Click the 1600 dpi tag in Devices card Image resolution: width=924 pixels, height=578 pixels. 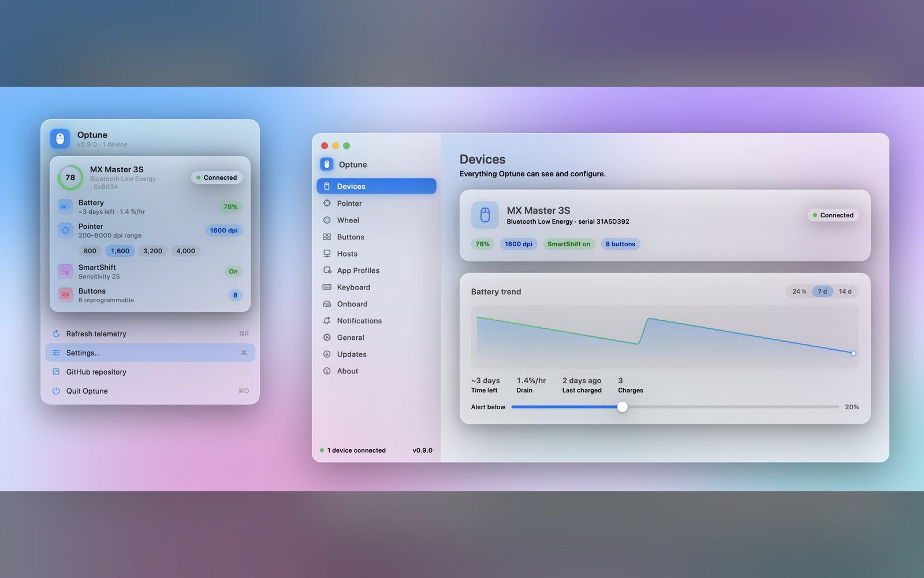pos(519,244)
